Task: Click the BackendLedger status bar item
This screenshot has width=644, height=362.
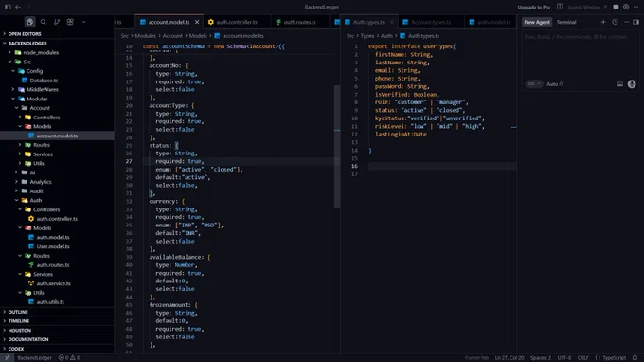Action: click(34, 358)
